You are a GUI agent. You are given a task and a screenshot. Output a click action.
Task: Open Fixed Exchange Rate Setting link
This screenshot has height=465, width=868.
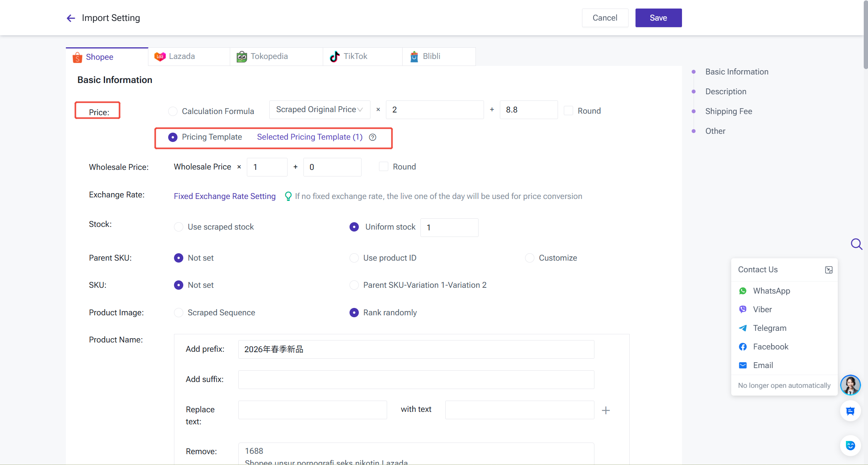pos(224,196)
